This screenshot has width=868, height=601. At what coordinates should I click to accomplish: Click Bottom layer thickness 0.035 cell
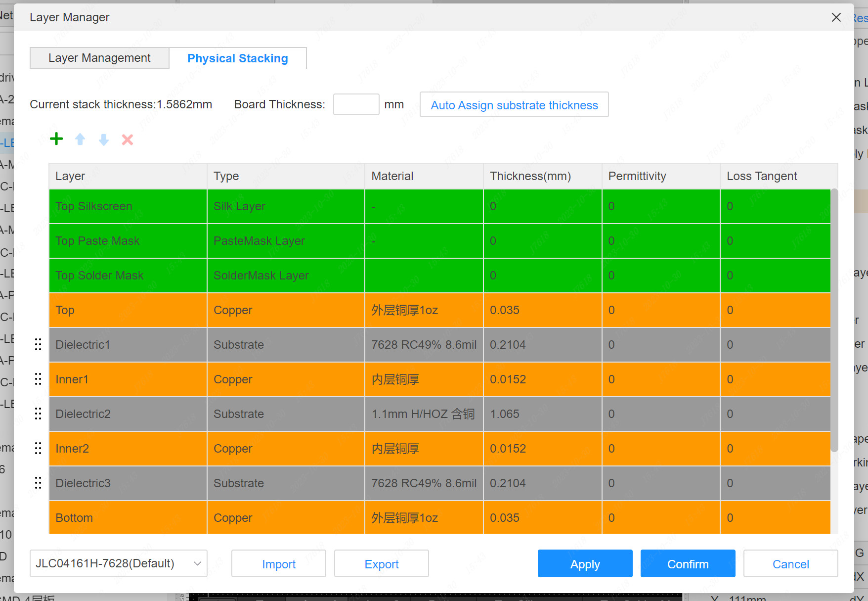pos(543,517)
